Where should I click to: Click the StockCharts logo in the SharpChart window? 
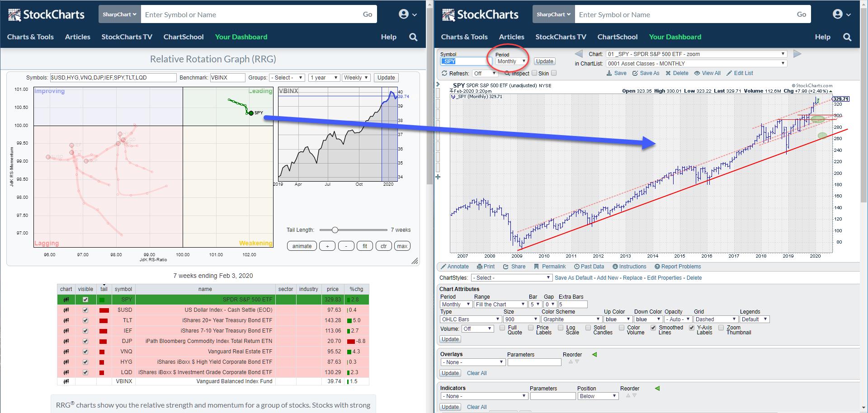480,14
